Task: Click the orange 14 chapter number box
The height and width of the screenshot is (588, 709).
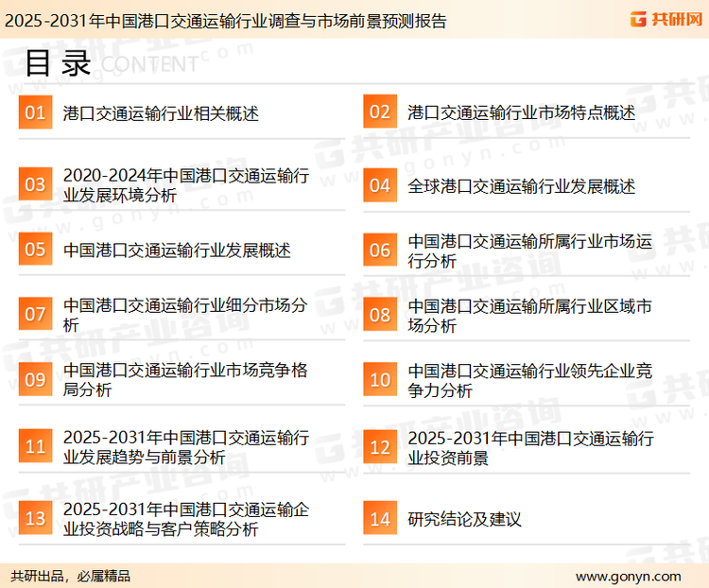Action: tap(380, 518)
